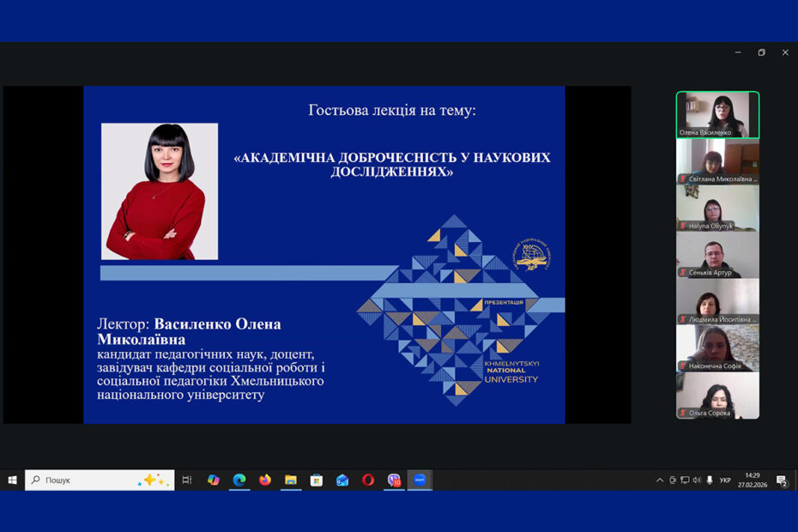
Task: Open File Explorer from the taskbar
Action: click(x=291, y=480)
